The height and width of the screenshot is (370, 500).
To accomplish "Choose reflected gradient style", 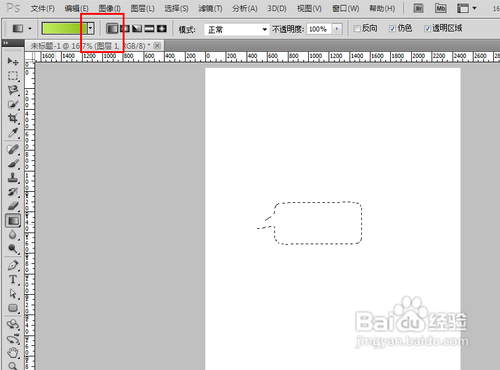I will [x=149, y=29].
